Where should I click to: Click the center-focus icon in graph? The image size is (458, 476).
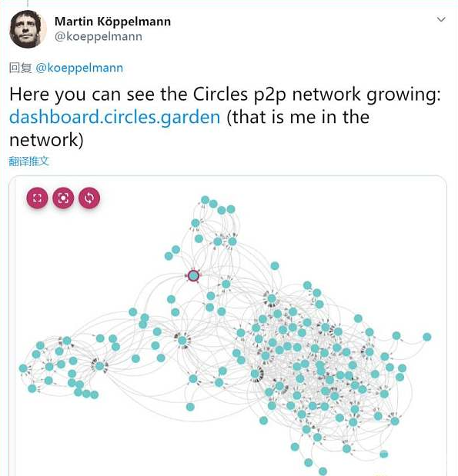[x=63, y=198]
